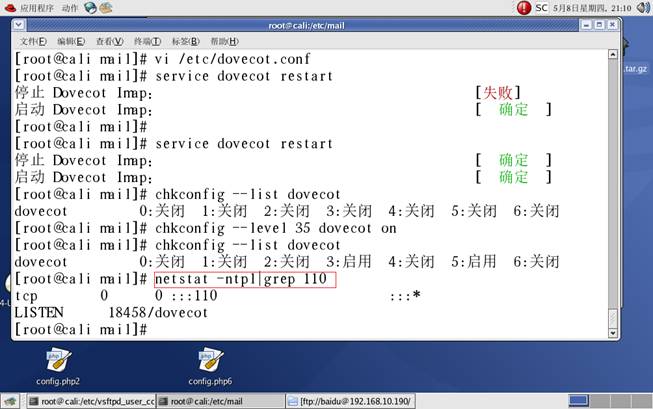Open the terminal 帮助(H) menu
Viewport: 653px width, 409px height.
pos(225,42)
